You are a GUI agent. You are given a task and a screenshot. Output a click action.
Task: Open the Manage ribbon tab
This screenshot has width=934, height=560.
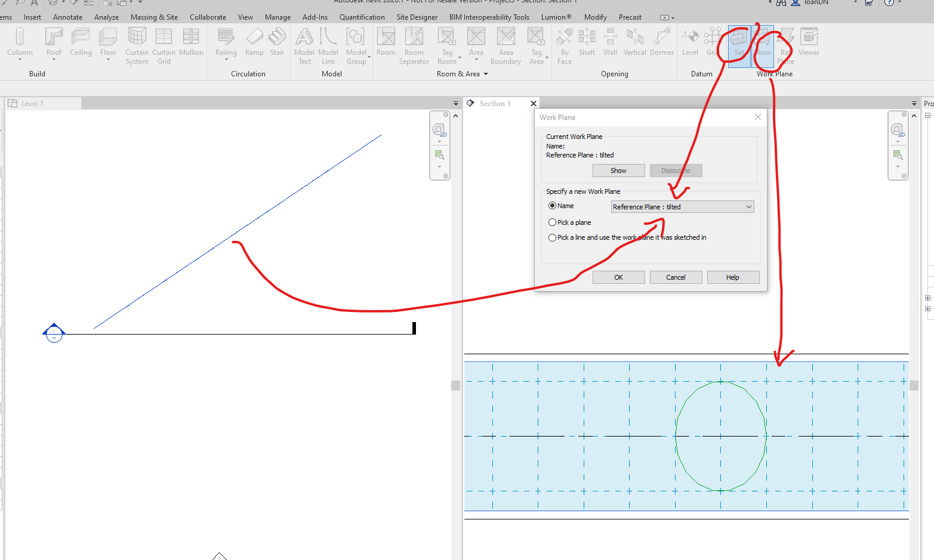click(x=278, y=17)
